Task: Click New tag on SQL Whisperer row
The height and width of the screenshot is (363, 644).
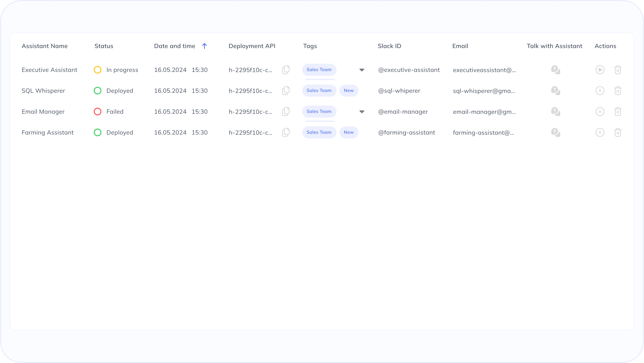Action: pos(349,91)
